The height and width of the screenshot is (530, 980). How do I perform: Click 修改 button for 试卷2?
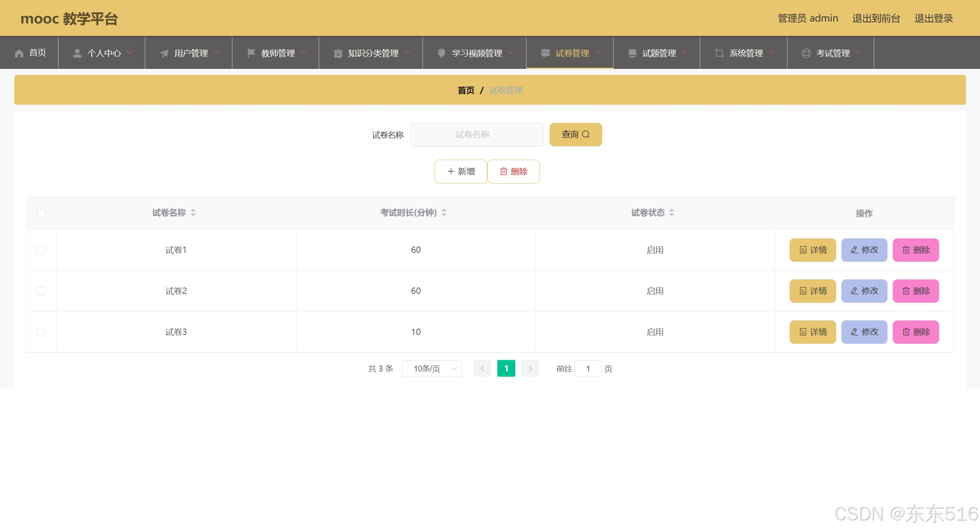tap(864, 291)
